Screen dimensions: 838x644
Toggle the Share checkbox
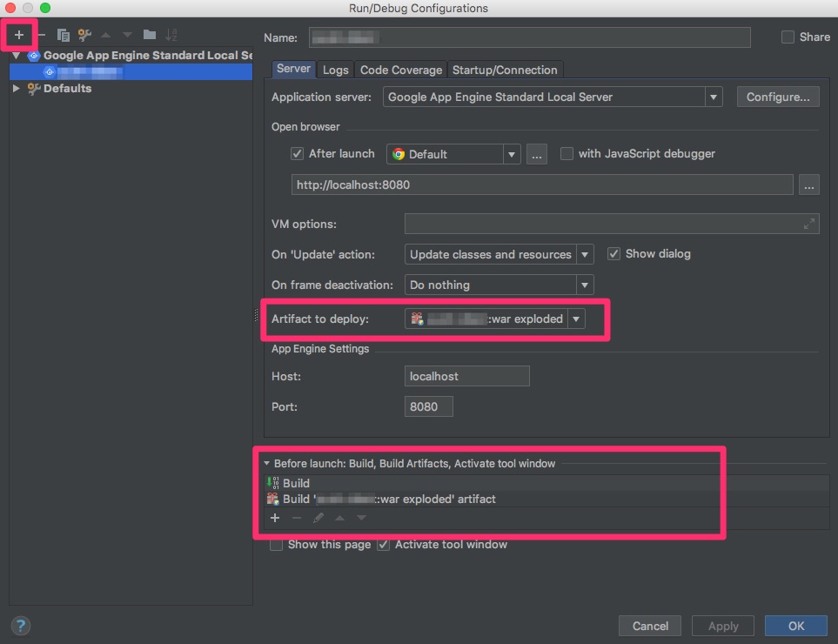[788, 37]
